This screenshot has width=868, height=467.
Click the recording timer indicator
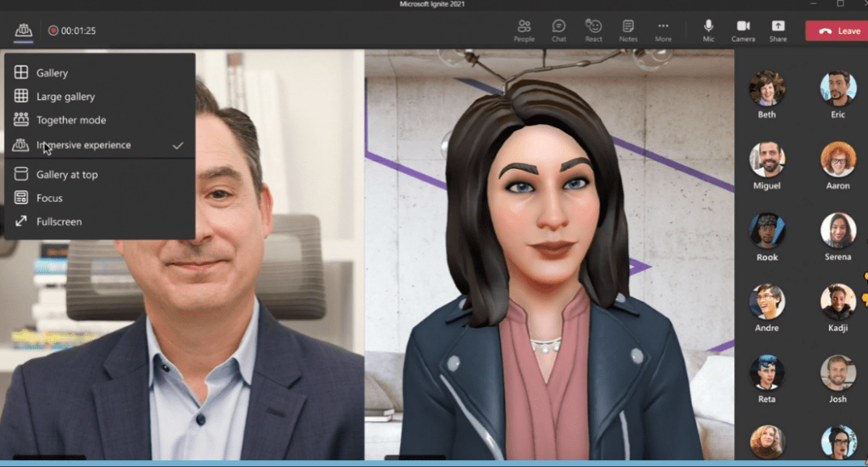[x=72, y=31]
